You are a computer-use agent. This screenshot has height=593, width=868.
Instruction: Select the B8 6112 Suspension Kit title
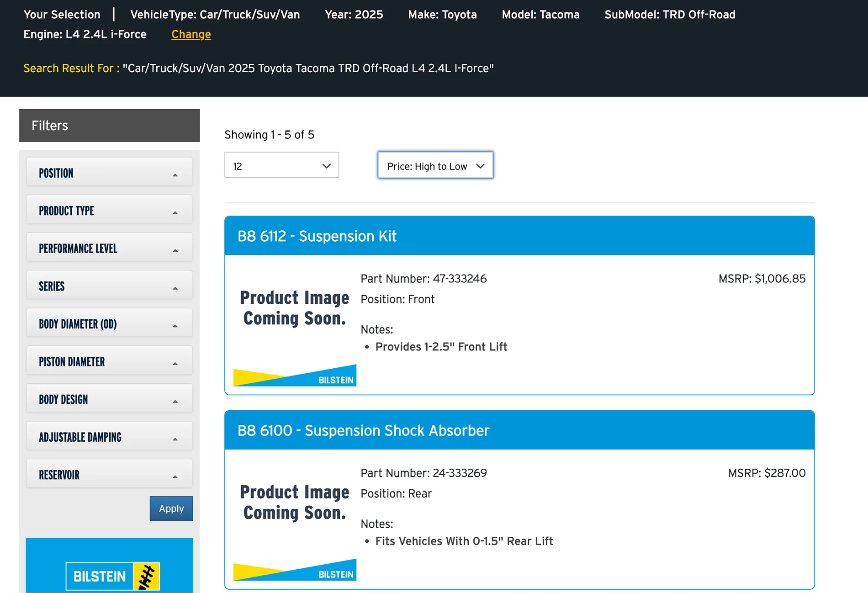click(x=318, y=236)
